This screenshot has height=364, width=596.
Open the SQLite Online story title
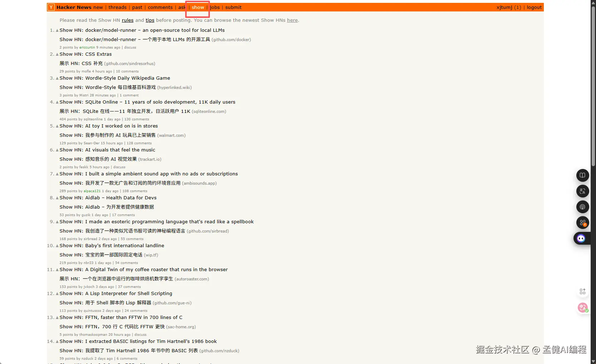click(x=147, y=102)
